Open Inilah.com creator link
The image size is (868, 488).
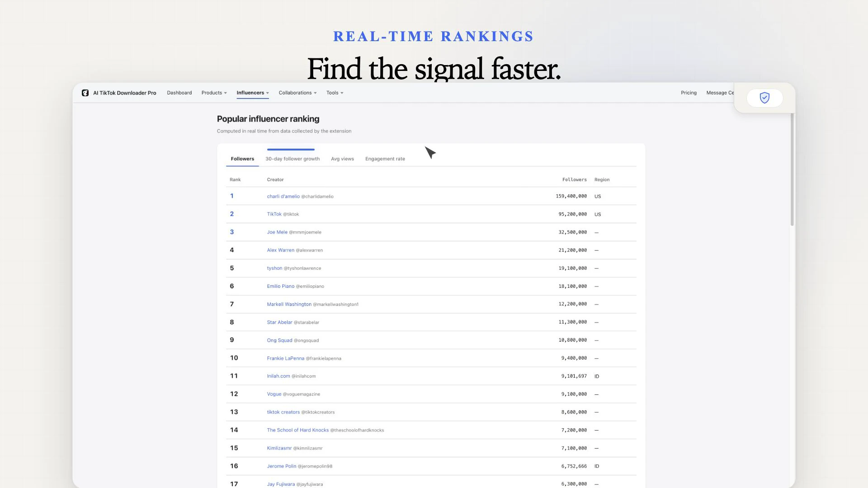(278, 376)
